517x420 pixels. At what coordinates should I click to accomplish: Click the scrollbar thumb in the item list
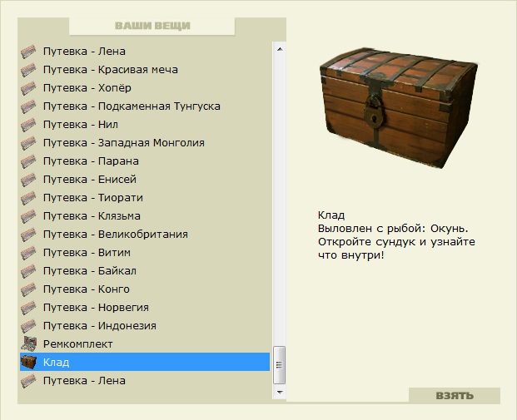[279, 364]
